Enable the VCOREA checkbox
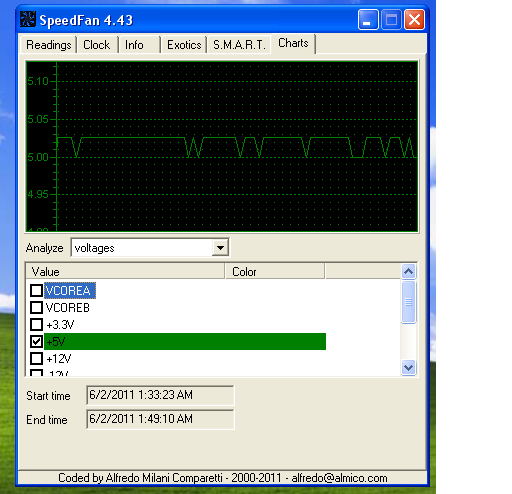The height and width of the screenshot is (494, 512). [x=36, y=290]
